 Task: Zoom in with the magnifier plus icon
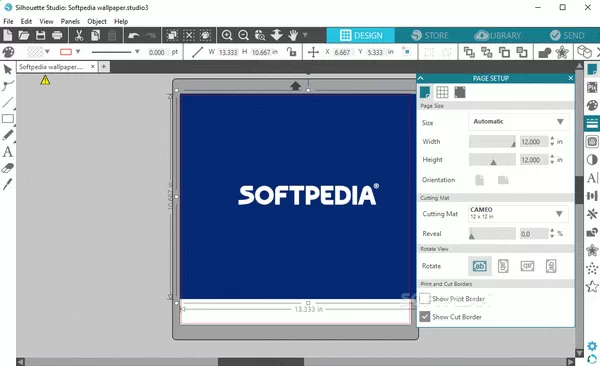click(227, 36)
